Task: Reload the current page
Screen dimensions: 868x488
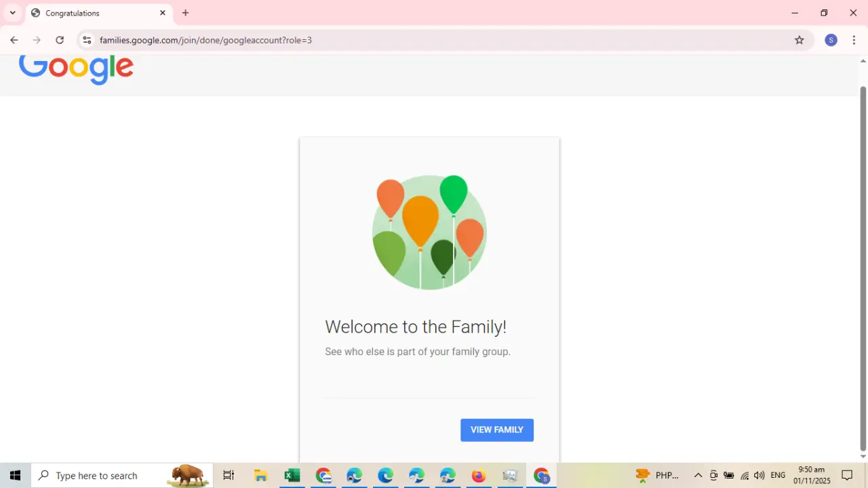Action: (60, 40)
